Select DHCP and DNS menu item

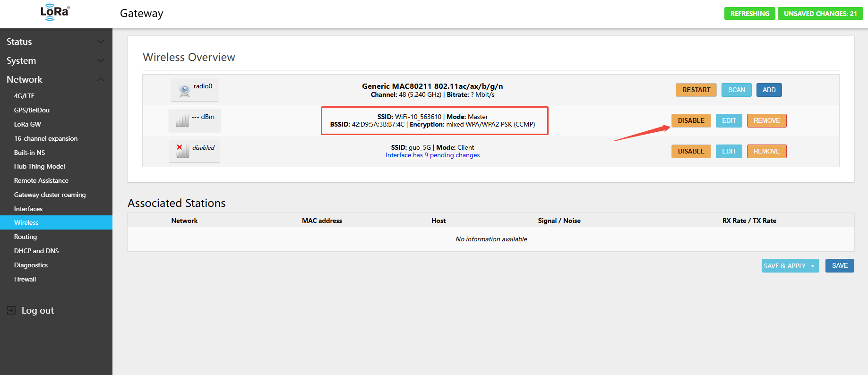pos(36,251)
